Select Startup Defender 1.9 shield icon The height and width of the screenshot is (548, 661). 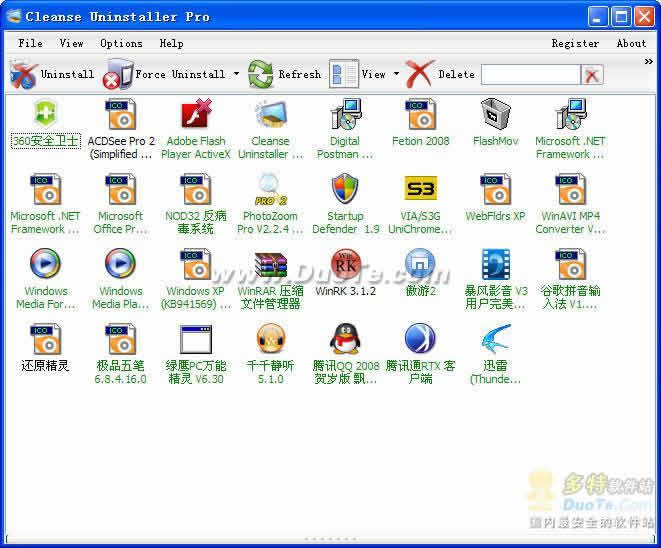click(x=345, y=188)
